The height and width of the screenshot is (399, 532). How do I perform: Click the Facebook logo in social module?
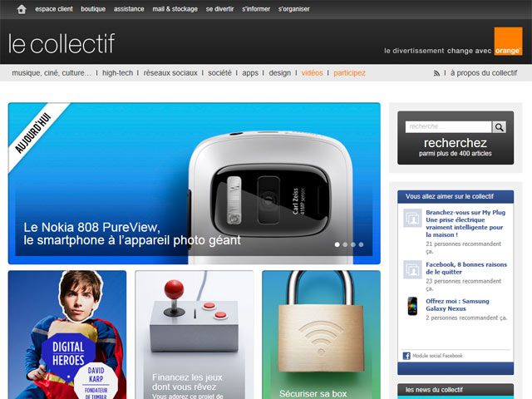click(406, 356)
